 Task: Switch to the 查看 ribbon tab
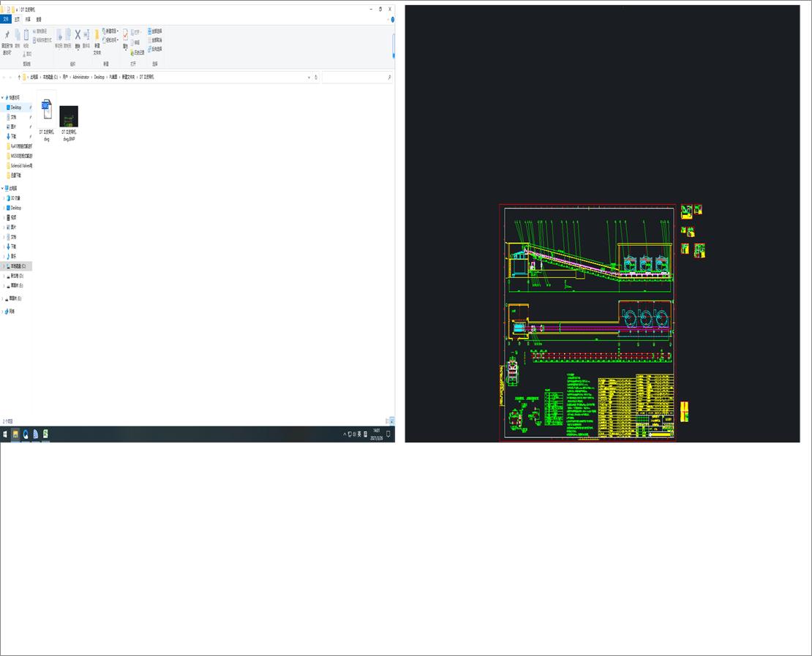point(38,20)
